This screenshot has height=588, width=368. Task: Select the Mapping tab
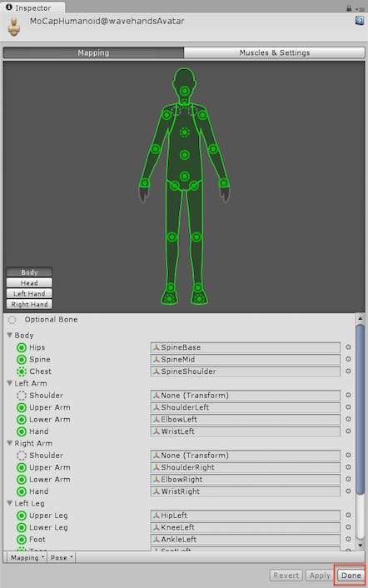tap(93, 52)
